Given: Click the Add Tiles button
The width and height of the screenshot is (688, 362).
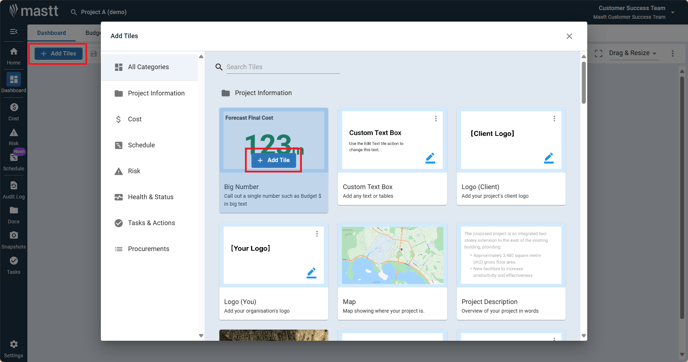Looking at the screenshot, I should [58, 54].
